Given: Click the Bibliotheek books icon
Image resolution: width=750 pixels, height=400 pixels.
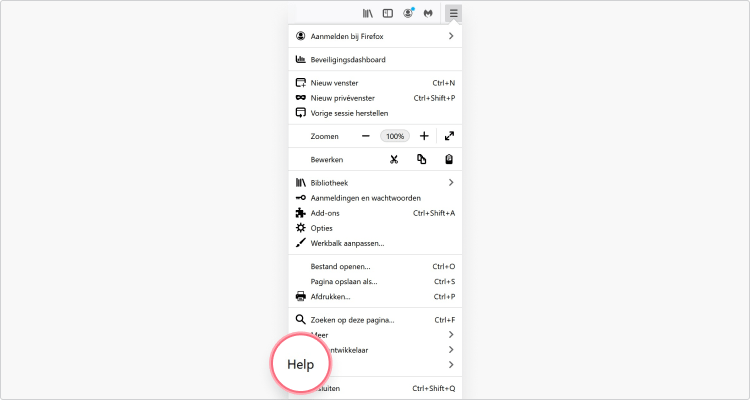Looking at the screenshot, I should pos(300,182).
